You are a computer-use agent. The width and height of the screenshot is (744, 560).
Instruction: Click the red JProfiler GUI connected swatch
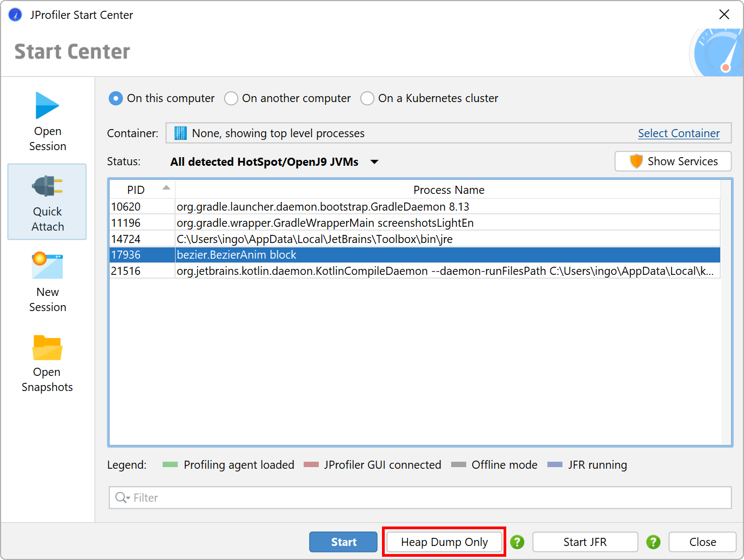(x=311, y=464)
